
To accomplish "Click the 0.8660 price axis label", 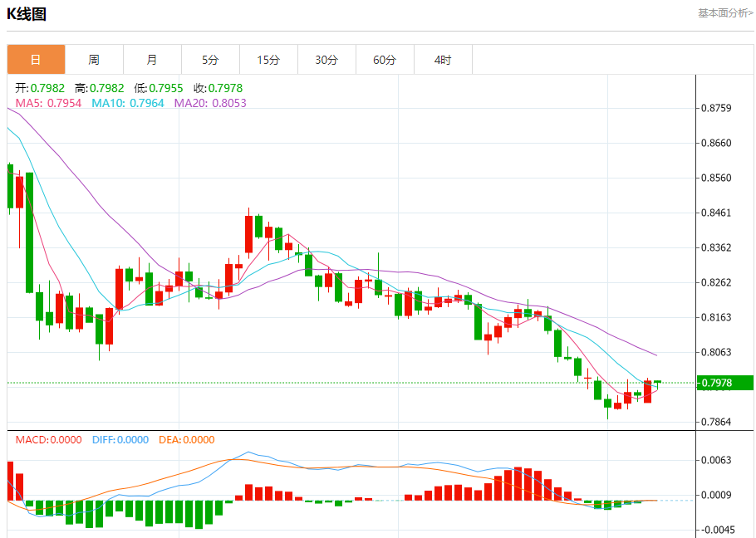I will (x=716, y=143).
